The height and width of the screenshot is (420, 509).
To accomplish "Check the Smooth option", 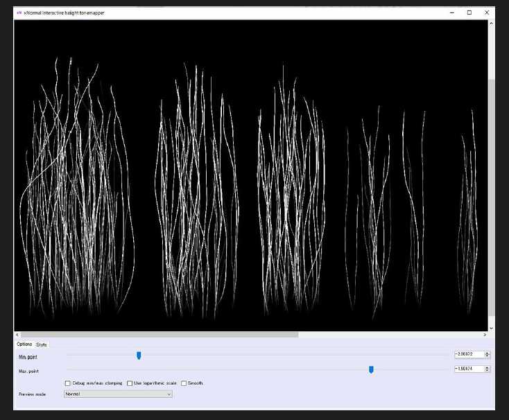I will [x=184, y=383].
